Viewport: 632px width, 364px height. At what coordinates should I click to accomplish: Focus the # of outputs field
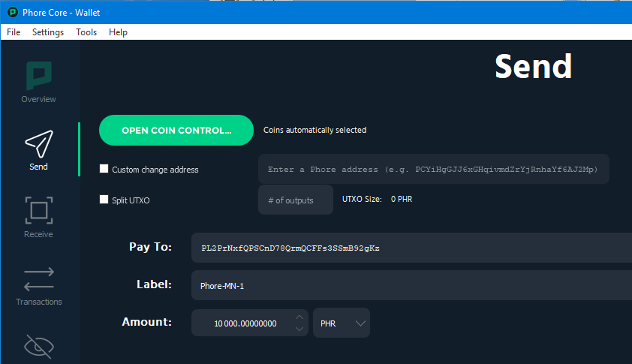pos(296,200)
